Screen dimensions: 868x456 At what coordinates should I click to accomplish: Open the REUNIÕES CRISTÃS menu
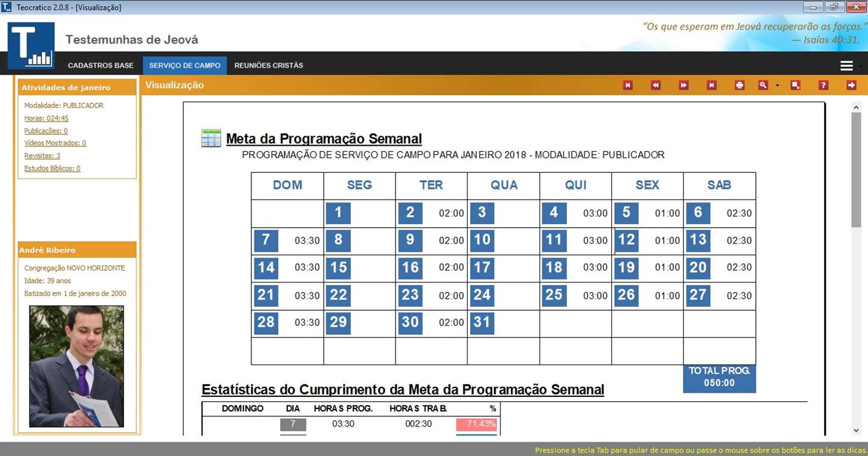[x=269, y=65]
